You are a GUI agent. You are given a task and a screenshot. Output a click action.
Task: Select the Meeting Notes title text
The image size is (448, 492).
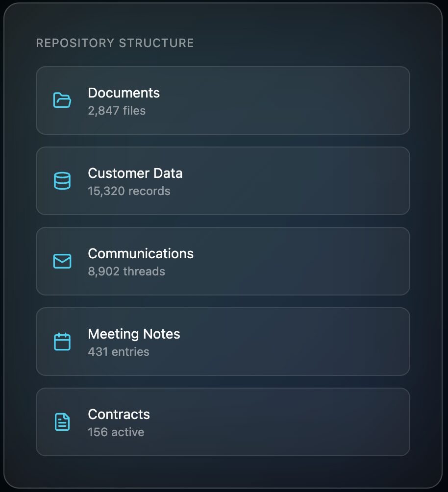coord(134,334)
